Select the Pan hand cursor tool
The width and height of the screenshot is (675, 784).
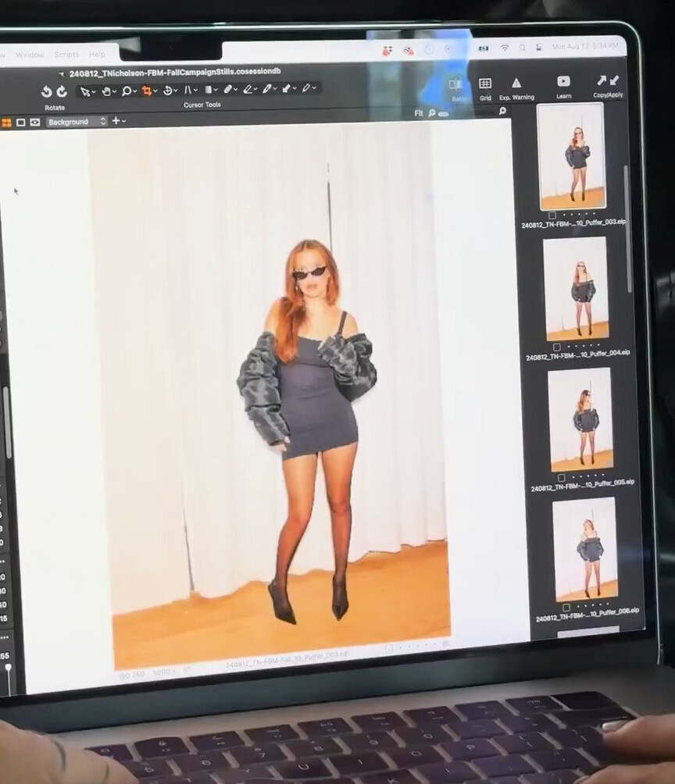(106, 91)
